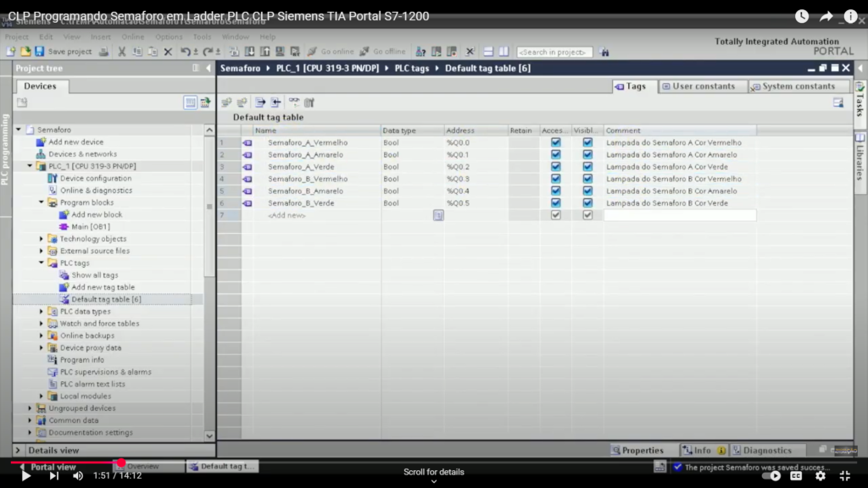The image size is (868, 488).
Task: Click the Go offline button
Action: point(382,52)
